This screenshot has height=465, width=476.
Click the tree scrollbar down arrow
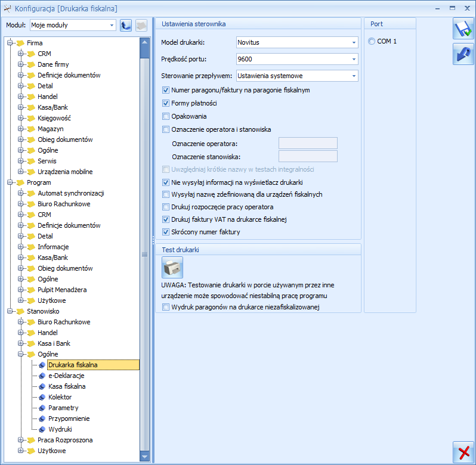(145, 457)
